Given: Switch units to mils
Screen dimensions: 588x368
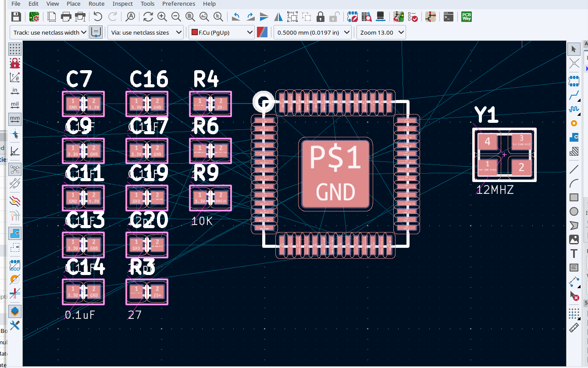Looking at the screenshot, I should (x=15, y=105).
